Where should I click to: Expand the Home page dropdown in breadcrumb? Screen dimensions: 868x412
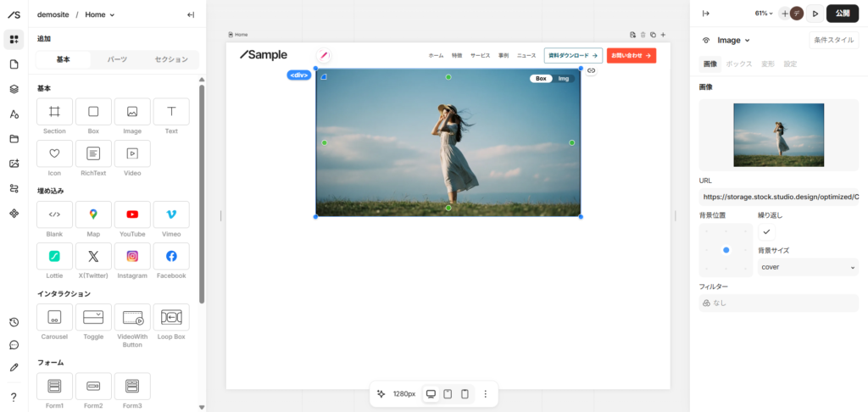(100, 15)
